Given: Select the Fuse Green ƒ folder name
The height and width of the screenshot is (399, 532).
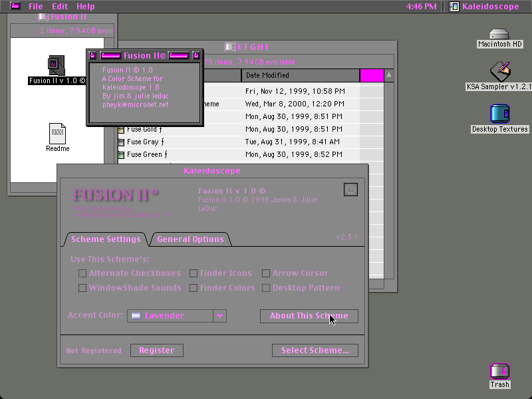Looking at the screenshot, I should [x=147, y=154].
